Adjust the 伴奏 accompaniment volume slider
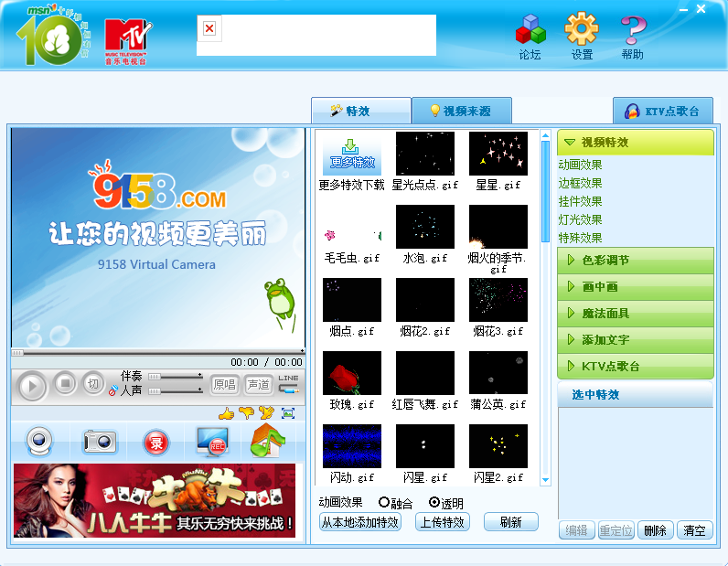Screen dimensions: 728x566 175,376
